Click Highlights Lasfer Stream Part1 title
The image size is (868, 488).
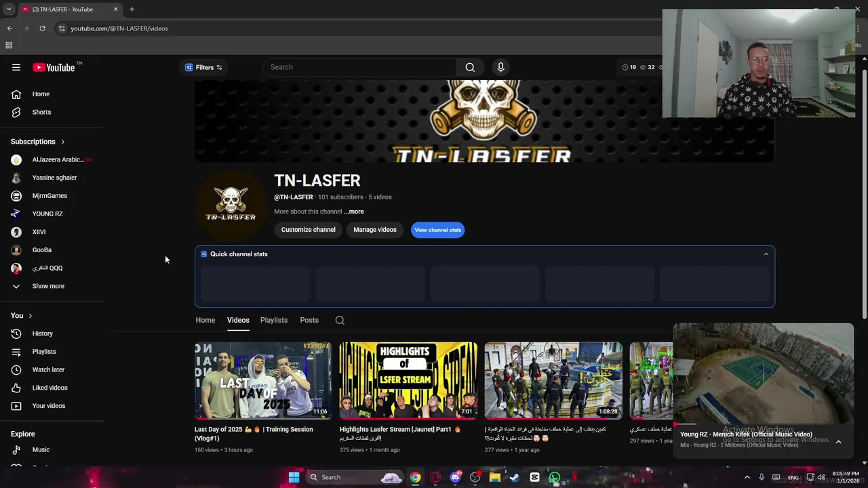[400, 434]
